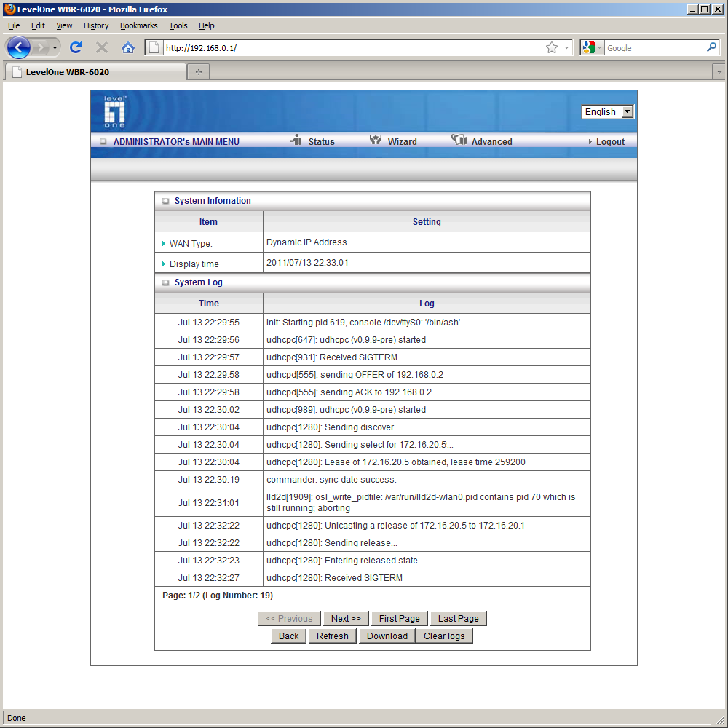This screenshot has width=728, height=728.
Task: Open the English language dropdown
Action: click(x=607, y=111)
